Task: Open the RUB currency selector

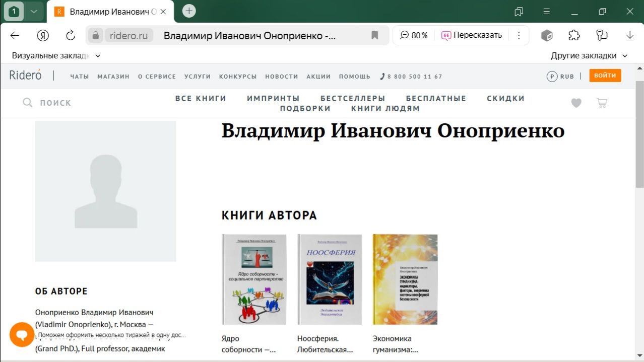Action: tap(560, 77)
